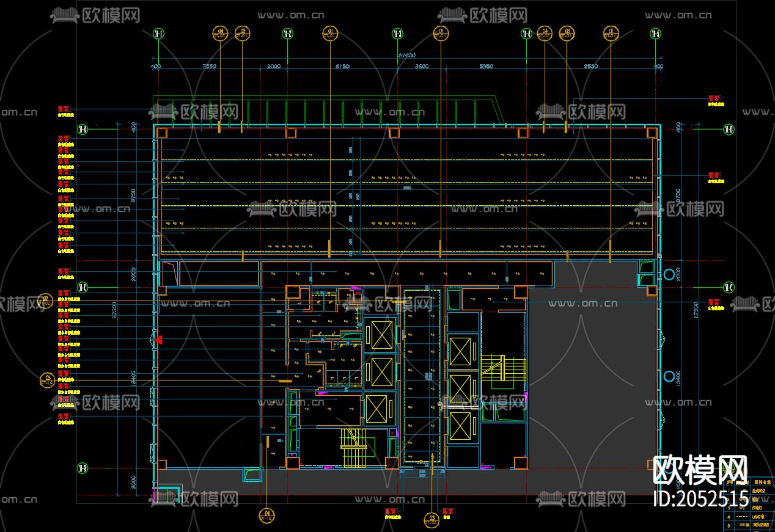Select the lower blue circle near right wall
Viewport: 775px width, 532px height.
tap(669, 376)
